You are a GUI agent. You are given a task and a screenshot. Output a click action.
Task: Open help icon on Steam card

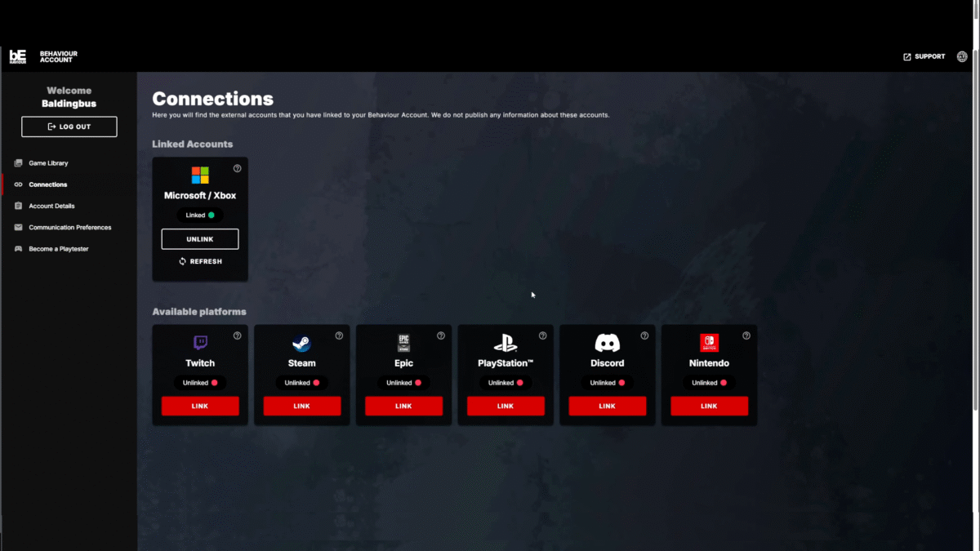339,335
